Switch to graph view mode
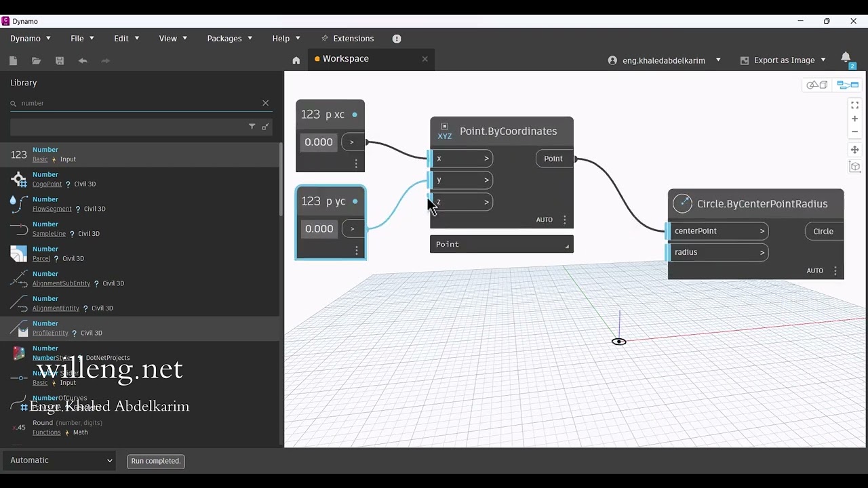This screenshot has height=488, width=868. pyautogui.click(x=848, y=85)
